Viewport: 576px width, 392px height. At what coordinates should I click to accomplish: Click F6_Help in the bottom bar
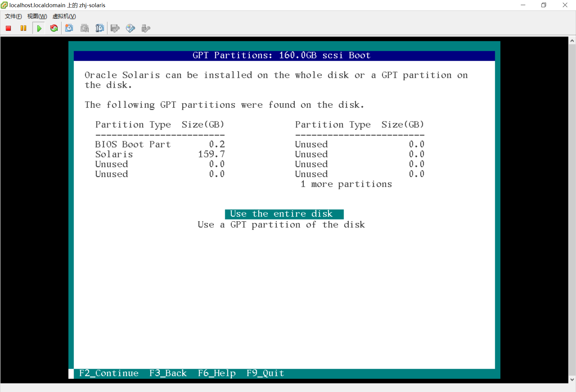[x=217, y=373]
